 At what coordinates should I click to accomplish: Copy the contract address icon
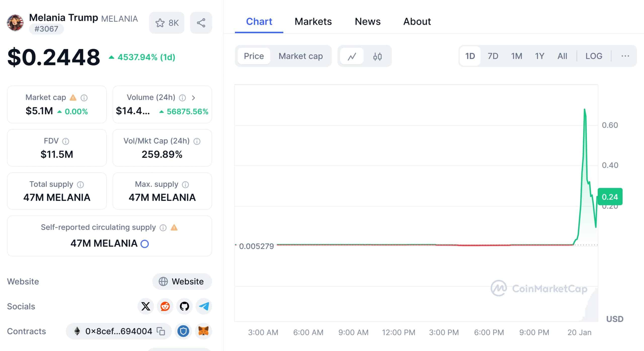pos(161,331)
